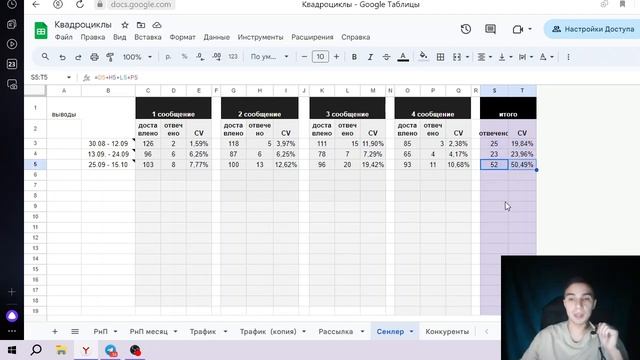Activate the paint format tool
Screen dimensions: 640x360
110,57
